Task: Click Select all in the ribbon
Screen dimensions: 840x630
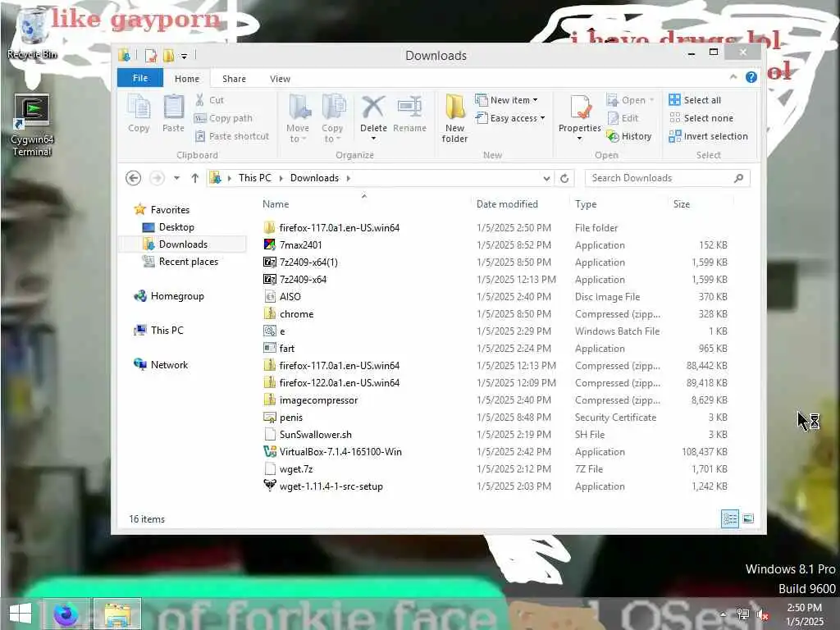Action: coord(695,100)
